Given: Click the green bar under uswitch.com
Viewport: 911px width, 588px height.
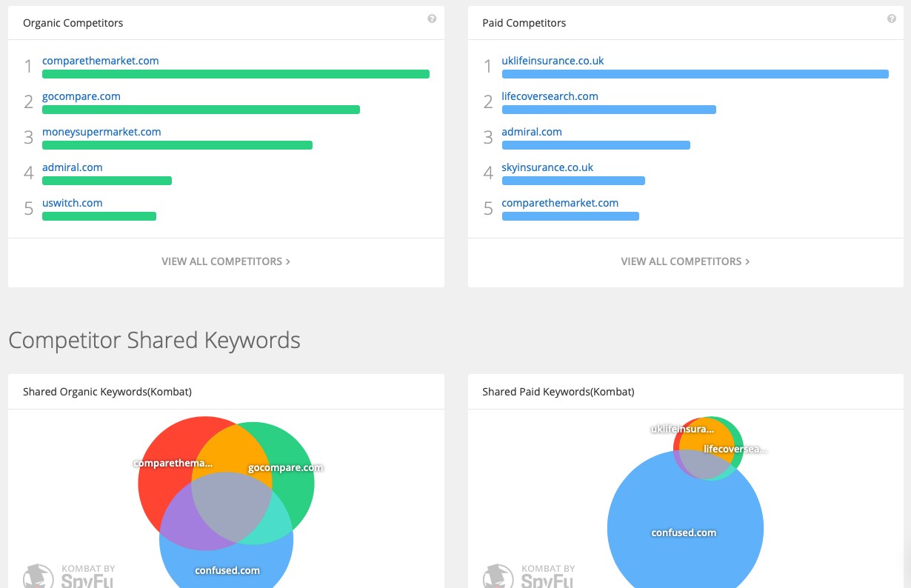Looking at the screenshot, I should tap(99, 216).
